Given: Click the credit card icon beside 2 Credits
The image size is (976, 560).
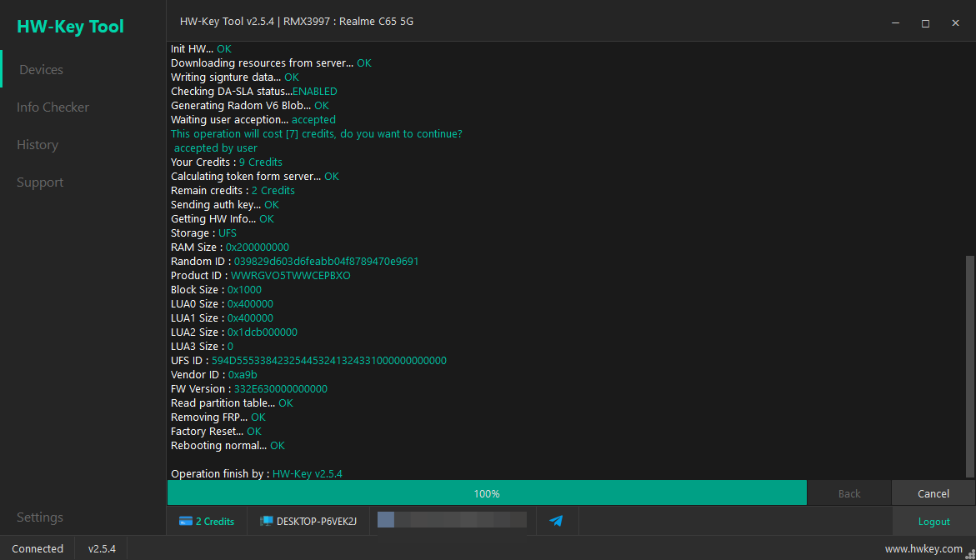Looking at the screenshot, I should tap(186, 522).
